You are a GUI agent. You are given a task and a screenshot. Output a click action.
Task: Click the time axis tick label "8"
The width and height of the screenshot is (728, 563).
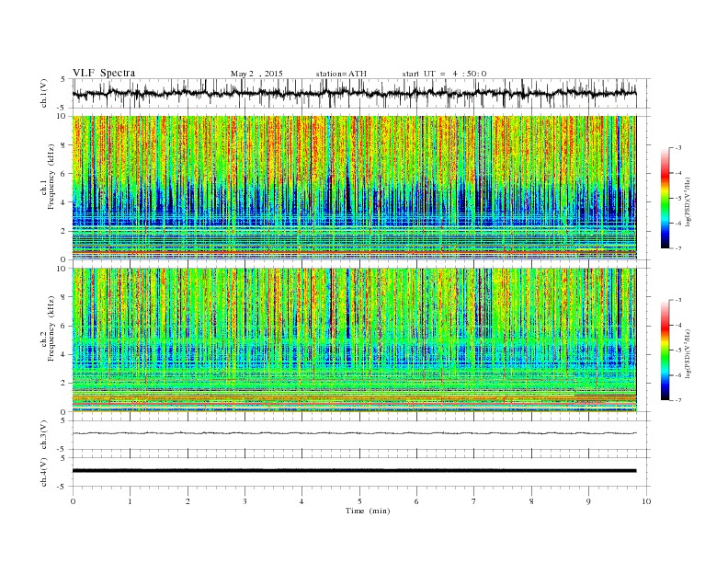click(531, 501)
